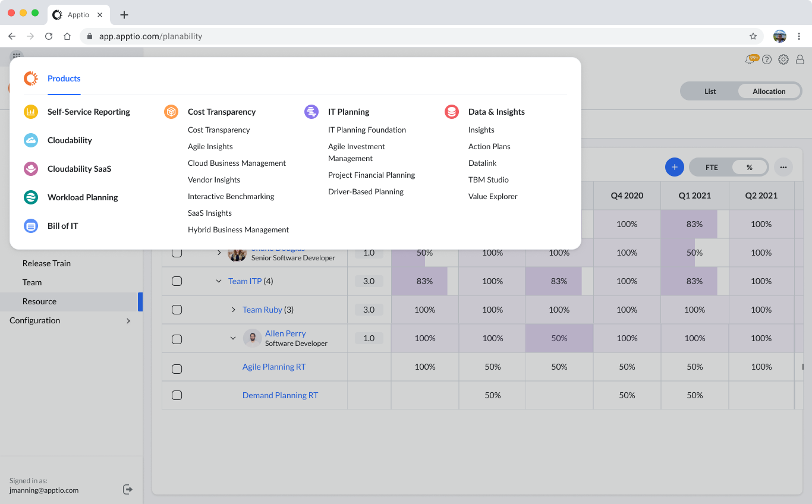Click the sign out icon
Screen dimensions: 812x504
[128, 489]
